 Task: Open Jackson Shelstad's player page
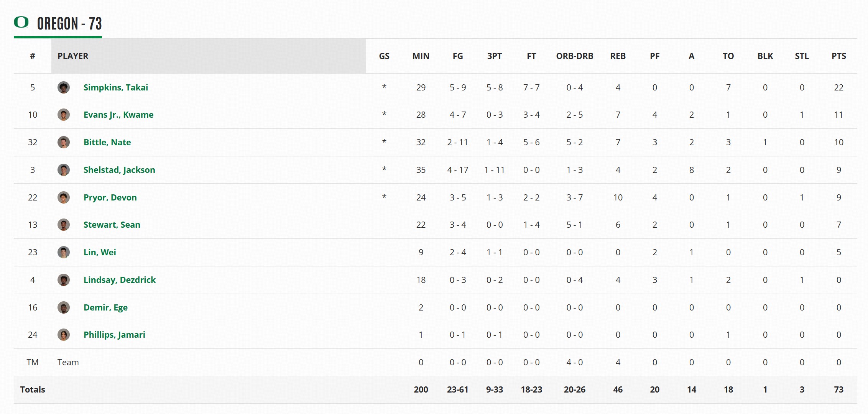119,170
